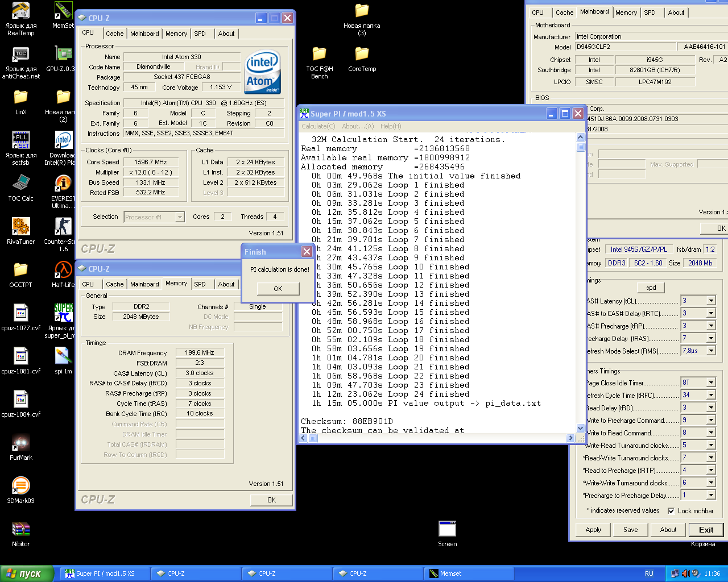The width and height of the screenshot is (728, 582).
Task: Click the About button in MemSet
Action: 668,530
